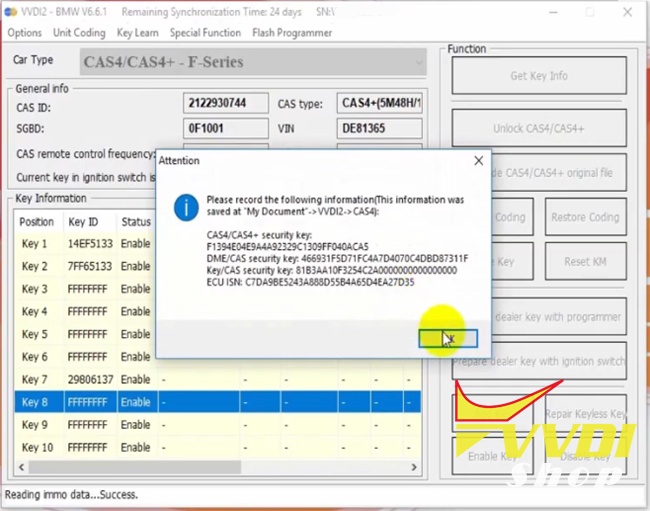The image size is (650, 511).
Task: Close the Attention dialog with X
Action: (x=478, y=161)
